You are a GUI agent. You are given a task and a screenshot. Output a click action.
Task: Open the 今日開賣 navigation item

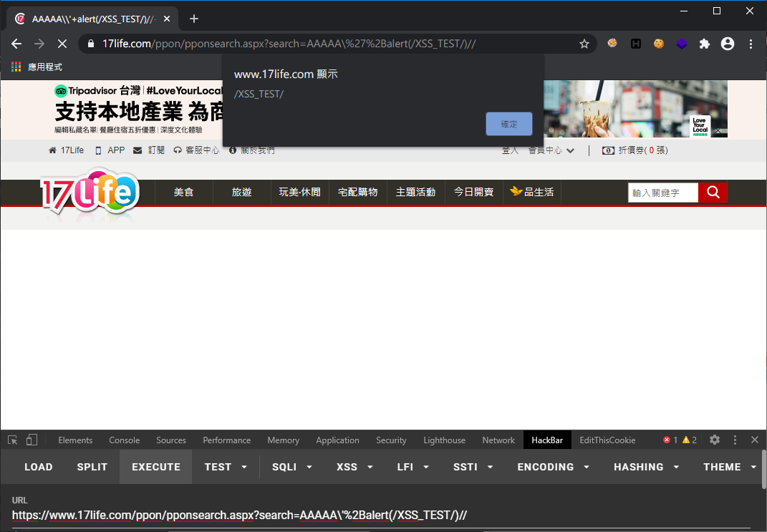pos(473,192)
